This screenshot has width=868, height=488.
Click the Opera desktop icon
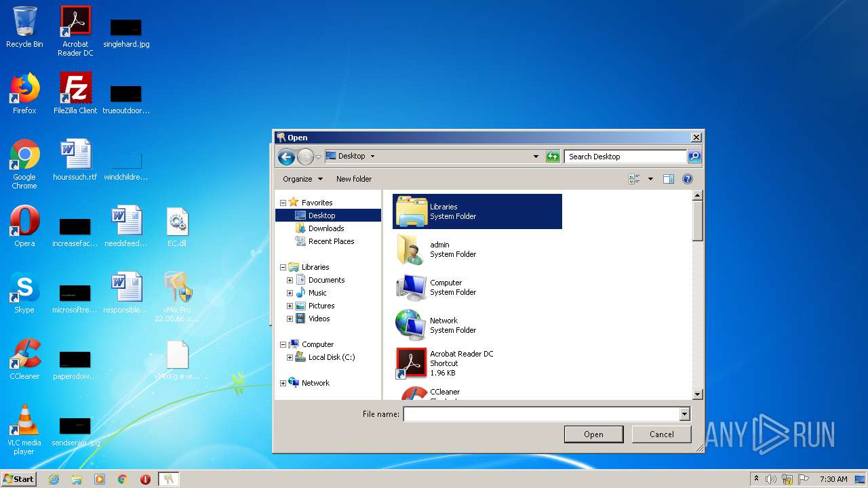point(24,226)
